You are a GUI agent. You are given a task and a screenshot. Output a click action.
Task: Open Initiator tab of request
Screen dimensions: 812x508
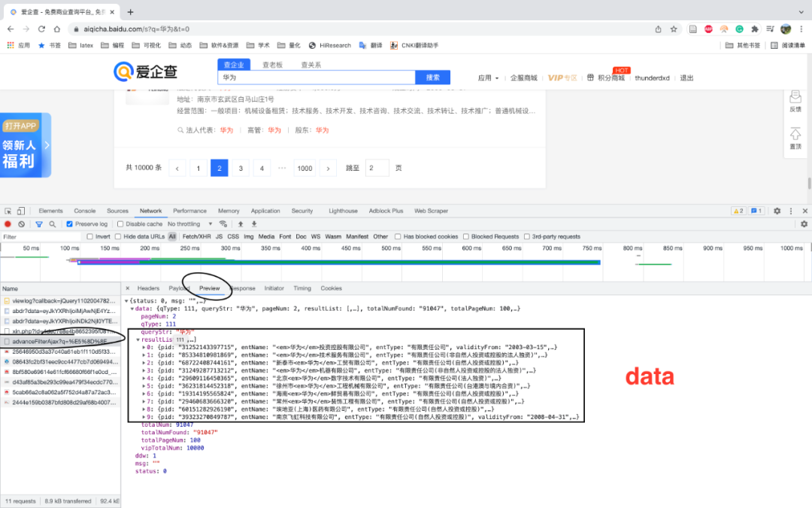click(x=274, y=288)
